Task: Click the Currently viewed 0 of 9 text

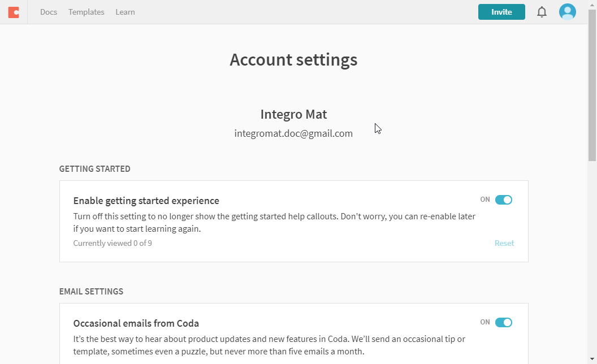Action: point(113,243)
